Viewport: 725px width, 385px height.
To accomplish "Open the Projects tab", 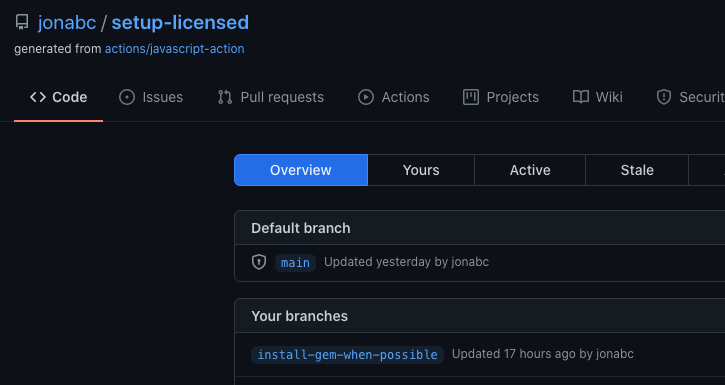I will pyautogui.click(x=501, y=97).
